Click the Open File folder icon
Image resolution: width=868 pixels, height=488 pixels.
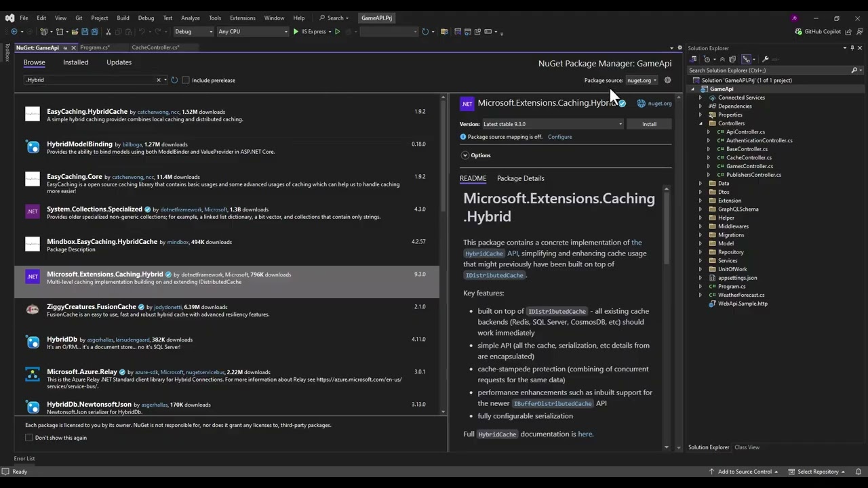click(75, 32)
